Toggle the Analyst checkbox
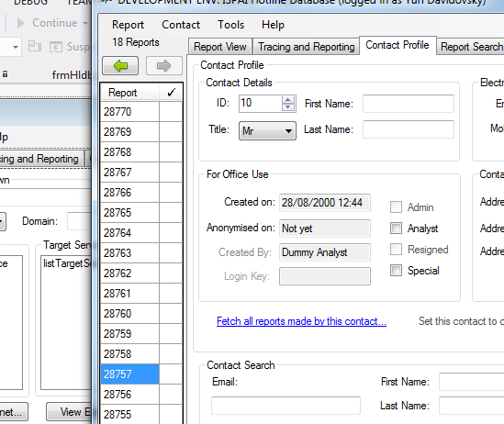This screenshot has width=504, height=424. point(396,229)
